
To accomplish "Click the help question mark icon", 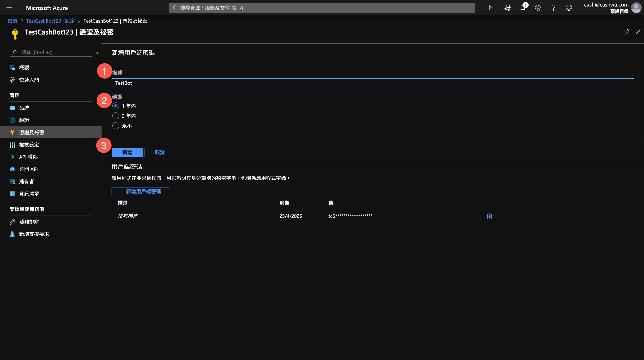I will (x=554, y=8).
